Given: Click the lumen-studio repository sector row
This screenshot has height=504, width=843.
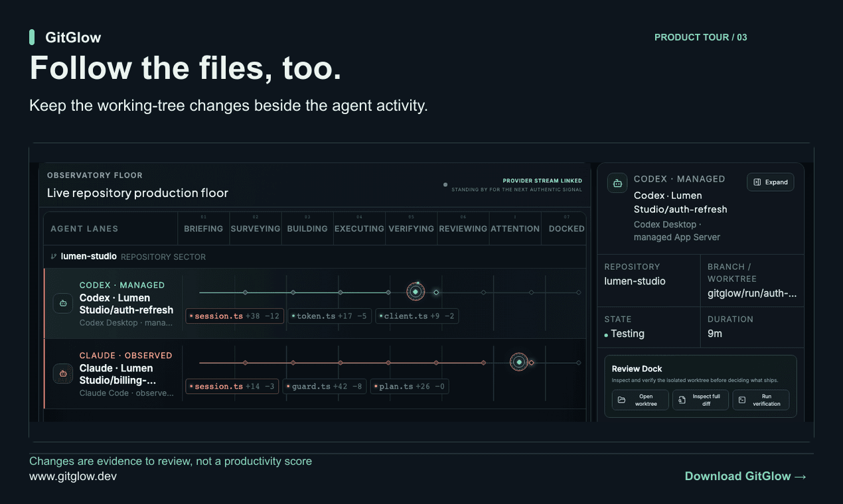Looking at the screenshot, I should [x=315, y=257].
